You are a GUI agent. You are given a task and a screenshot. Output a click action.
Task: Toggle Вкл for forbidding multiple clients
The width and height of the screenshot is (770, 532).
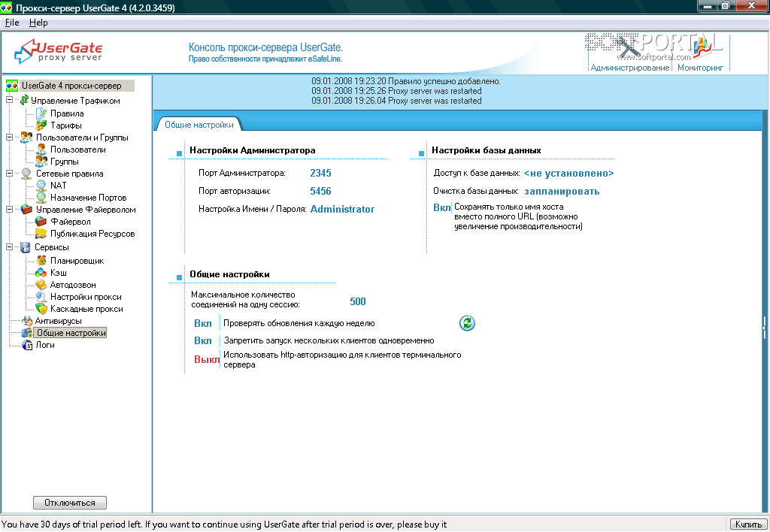point(203,340)
